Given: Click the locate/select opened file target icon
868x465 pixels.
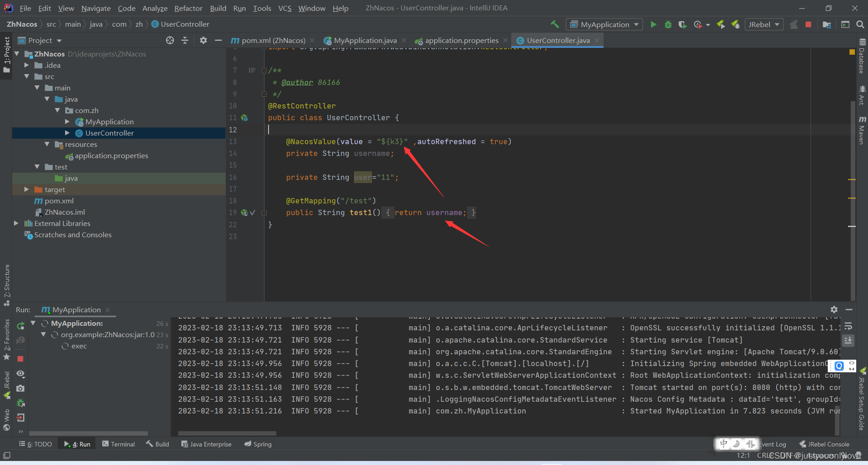Looking at the screenshot, I should click(x=170, y=40).
